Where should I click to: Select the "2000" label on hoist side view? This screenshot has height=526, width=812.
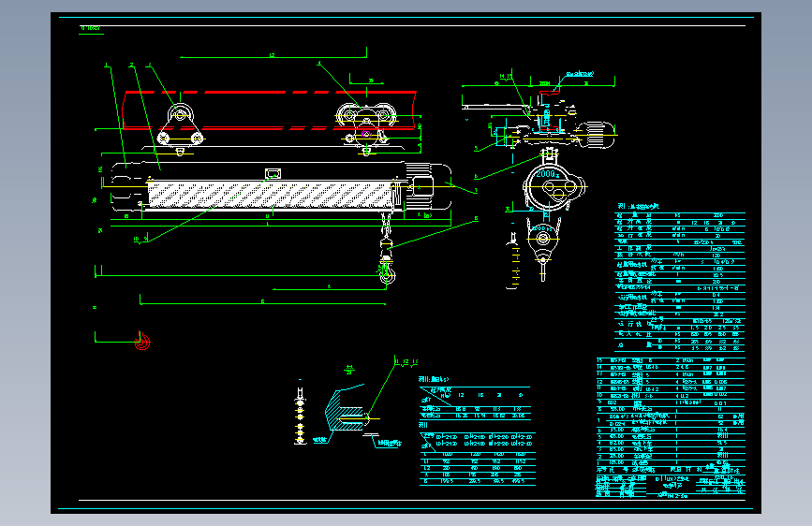click(546, 174)
